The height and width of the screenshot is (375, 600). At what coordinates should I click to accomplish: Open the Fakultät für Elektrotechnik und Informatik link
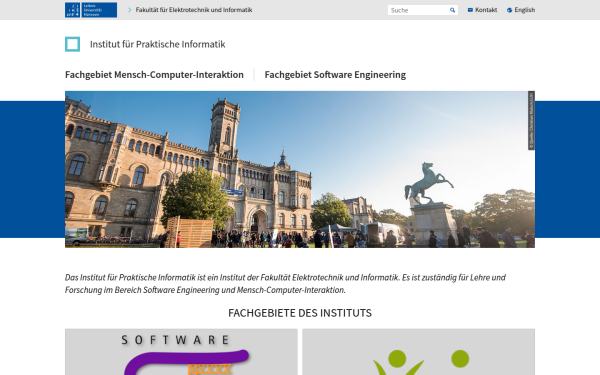pyautogui.click(x=194, y=10)
